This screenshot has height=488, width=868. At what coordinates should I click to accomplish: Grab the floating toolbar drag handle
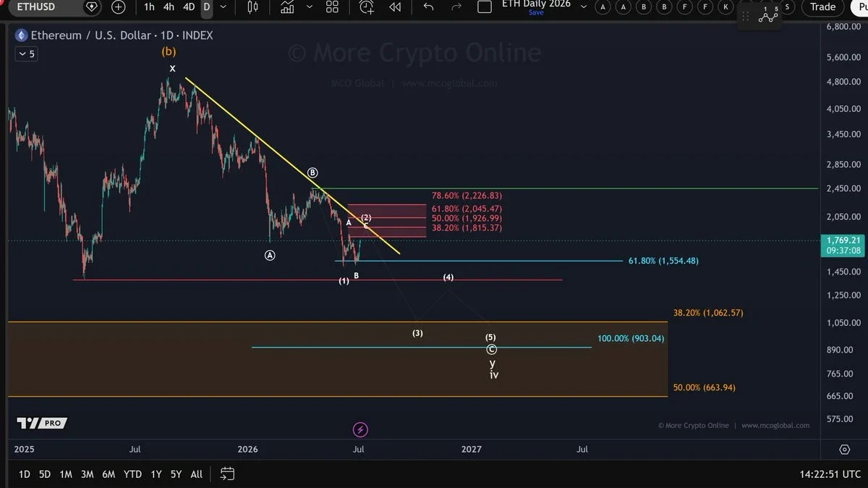pos(746,15)
